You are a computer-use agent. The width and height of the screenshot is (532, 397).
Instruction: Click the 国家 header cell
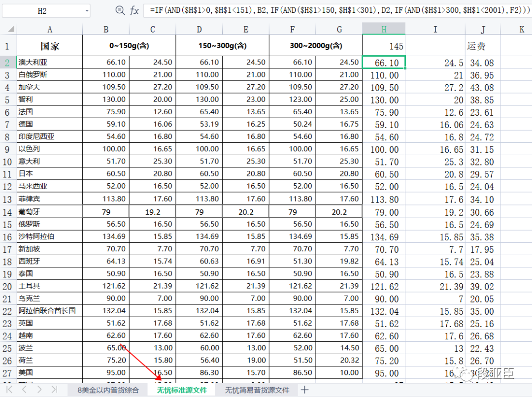[x=50, y=45]
